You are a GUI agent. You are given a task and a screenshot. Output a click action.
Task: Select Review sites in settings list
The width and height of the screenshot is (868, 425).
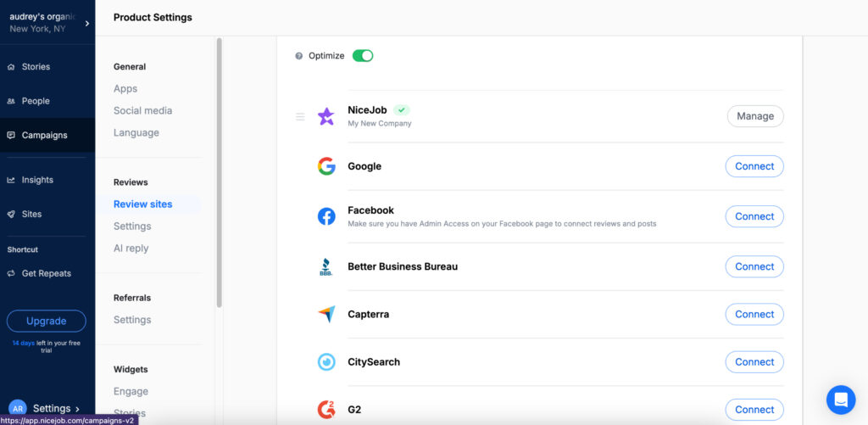tap(142, 204)
